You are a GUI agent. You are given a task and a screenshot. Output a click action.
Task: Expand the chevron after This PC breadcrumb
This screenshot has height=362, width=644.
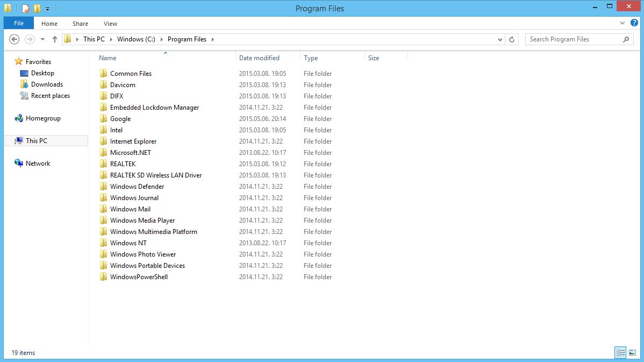[111, 39]
